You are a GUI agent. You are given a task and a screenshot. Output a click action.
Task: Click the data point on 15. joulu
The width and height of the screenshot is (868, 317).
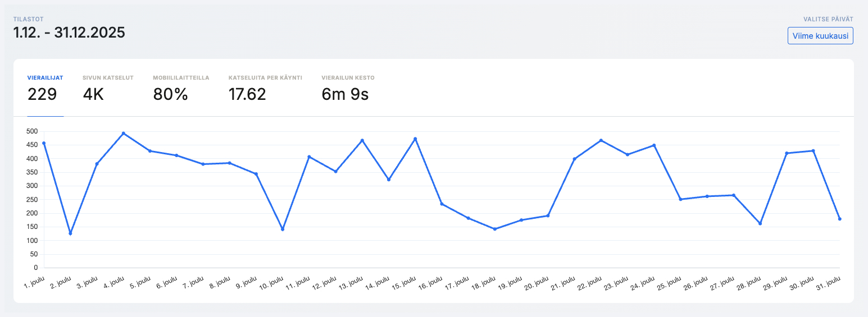click(x=415, y=139)
